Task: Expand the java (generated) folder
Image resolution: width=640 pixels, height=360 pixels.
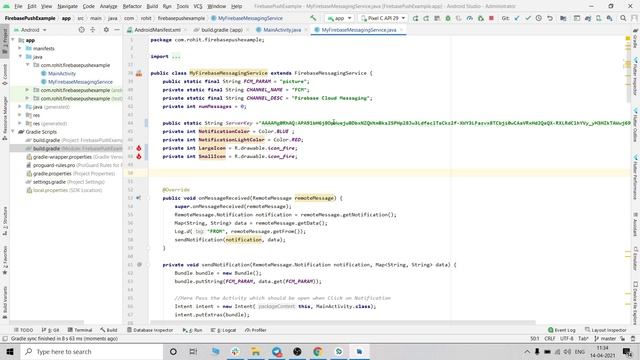Action: coord(20,107)
